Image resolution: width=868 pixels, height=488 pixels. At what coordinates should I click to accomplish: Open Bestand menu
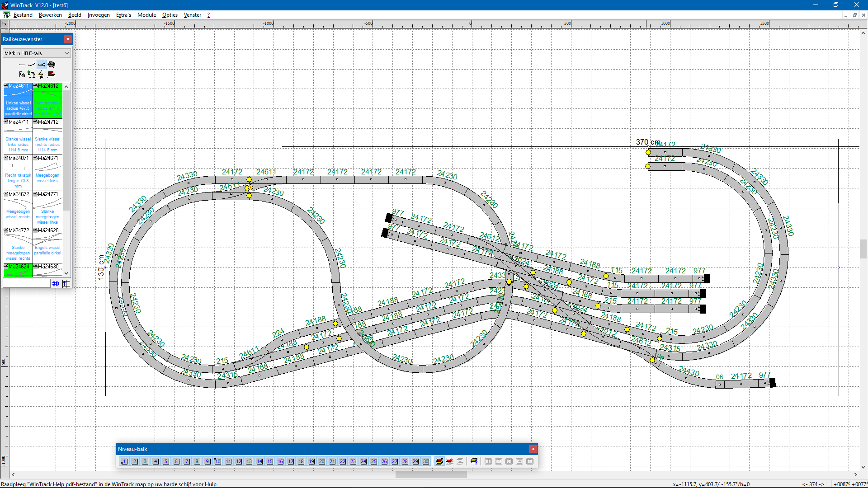[23, 15]
